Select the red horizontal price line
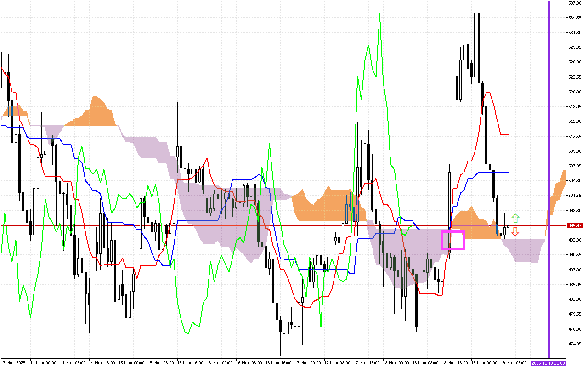 (276, 225)
